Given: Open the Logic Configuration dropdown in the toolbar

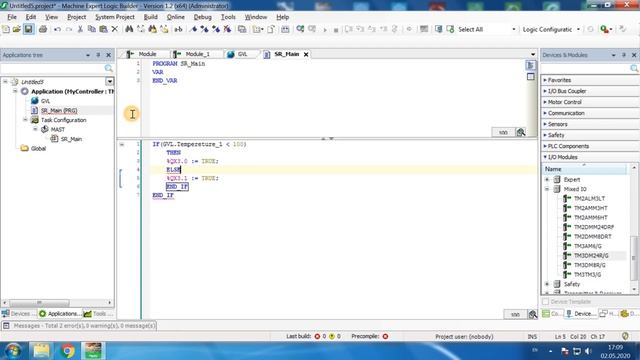Looking at the screenshot, I should pyautogui.click(x=578, y=29).
